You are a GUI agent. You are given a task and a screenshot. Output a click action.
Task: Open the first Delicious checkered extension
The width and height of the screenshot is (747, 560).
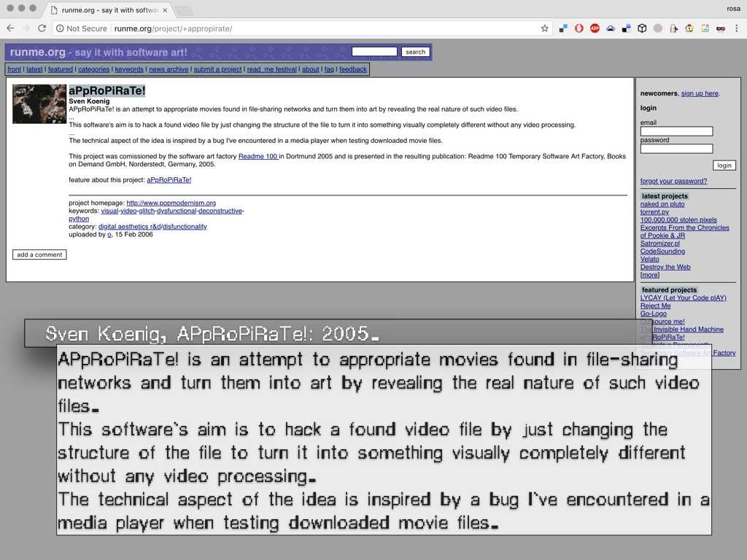pyautogui.click(x=563, y=28)
